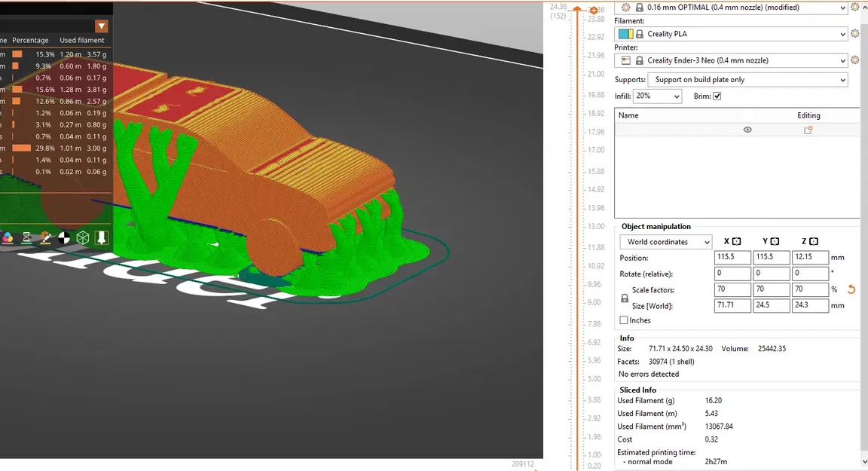
Task: Click the Size Y field 24.5
Action: point(771,305)
